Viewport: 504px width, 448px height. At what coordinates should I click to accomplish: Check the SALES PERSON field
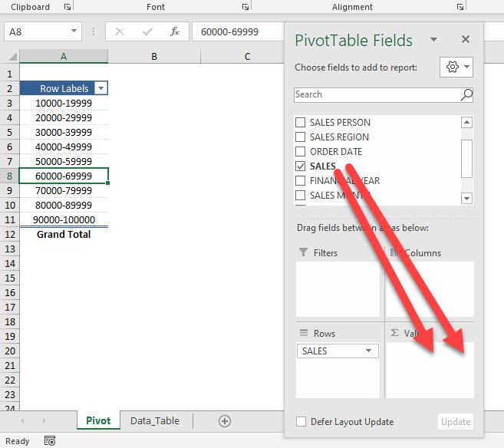(x=300, y=123)
